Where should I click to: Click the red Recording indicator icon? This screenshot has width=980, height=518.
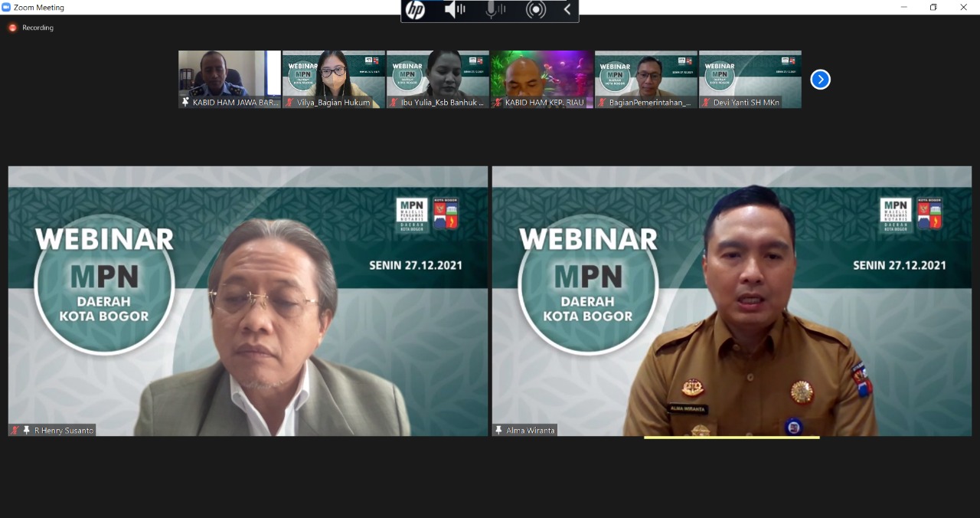12,28
